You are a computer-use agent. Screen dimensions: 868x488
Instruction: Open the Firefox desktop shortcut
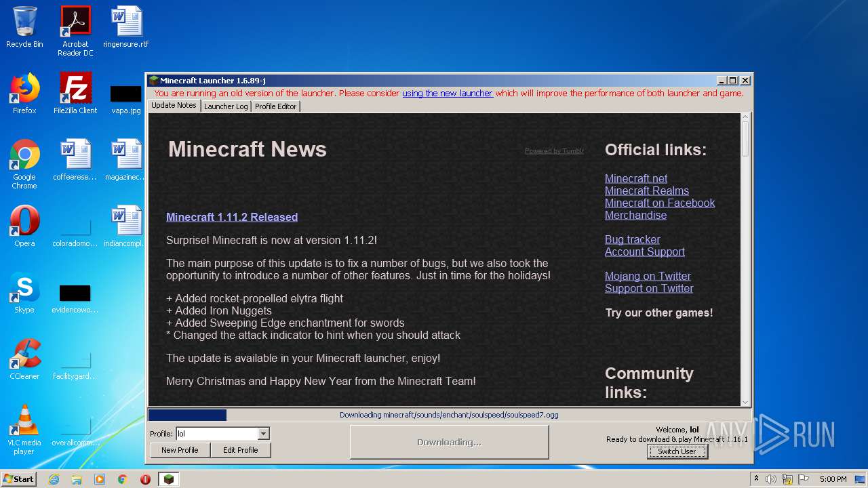(24, 94)
